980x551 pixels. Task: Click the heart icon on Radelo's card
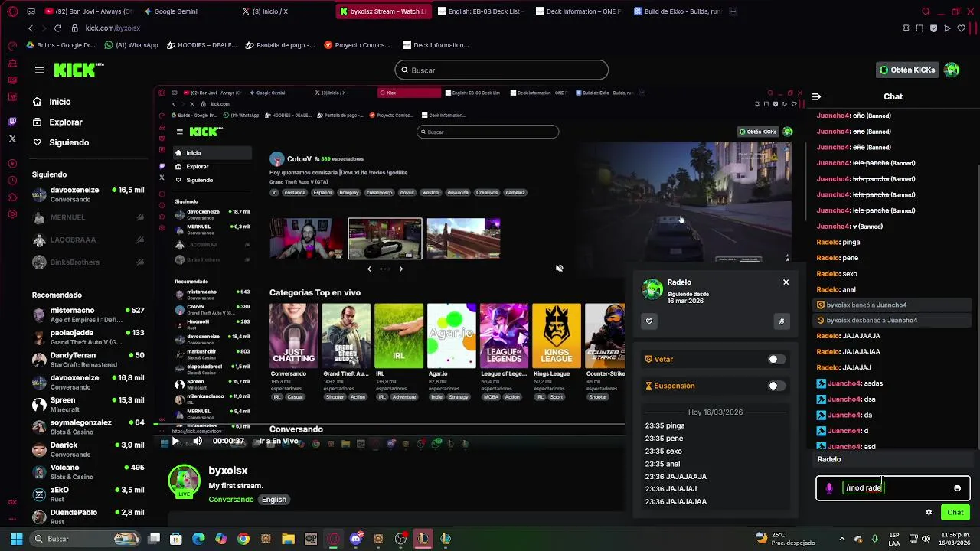pyautogui.click(x=649, y=321)
